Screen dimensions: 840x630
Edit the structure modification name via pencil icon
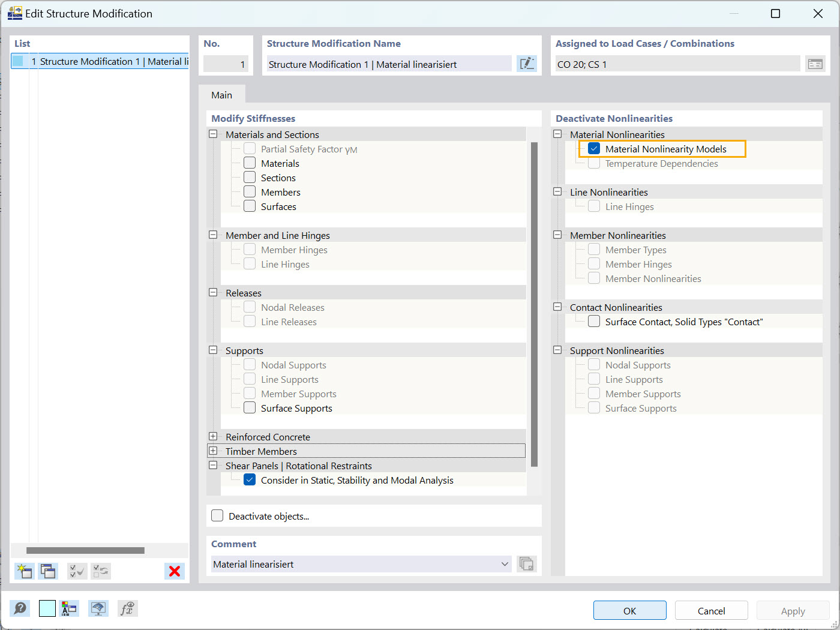click(526, 63)
